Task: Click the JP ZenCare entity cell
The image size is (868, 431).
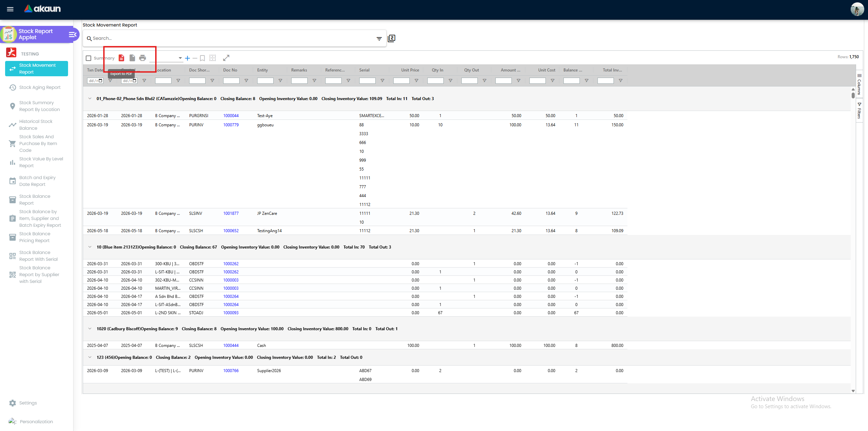Action: 267,213
